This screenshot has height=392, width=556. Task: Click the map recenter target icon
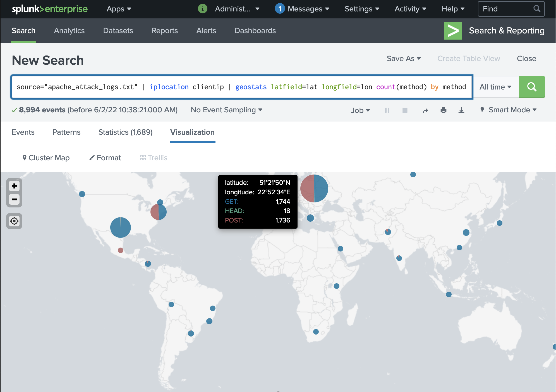click(x=14, y=221)
